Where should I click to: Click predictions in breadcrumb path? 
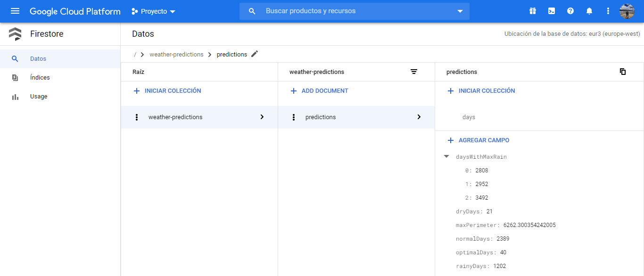(x=232, y=55)
